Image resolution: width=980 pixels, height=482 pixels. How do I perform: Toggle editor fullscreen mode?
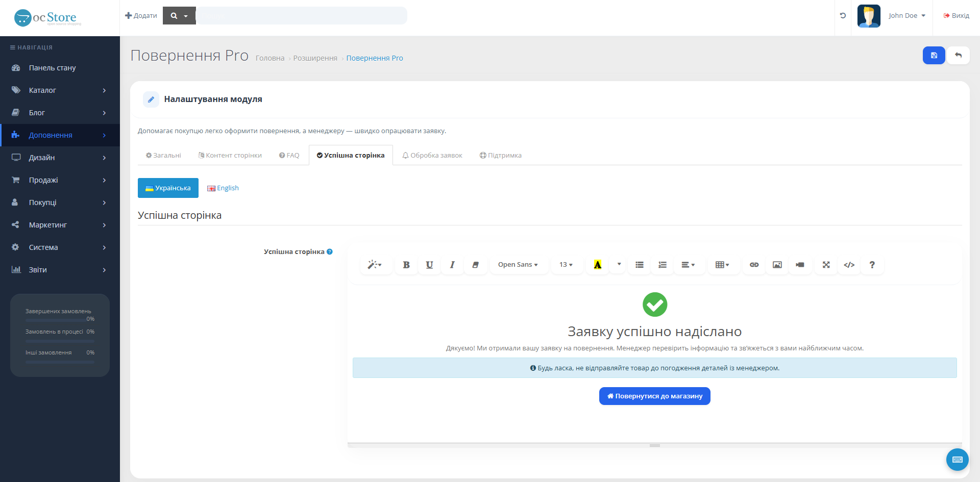tap(826, 265)
